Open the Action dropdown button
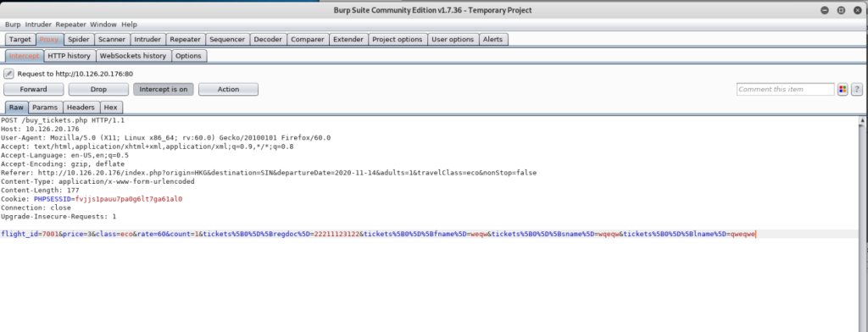Viewport: 868px width, 332px height. tap(228, 89)
